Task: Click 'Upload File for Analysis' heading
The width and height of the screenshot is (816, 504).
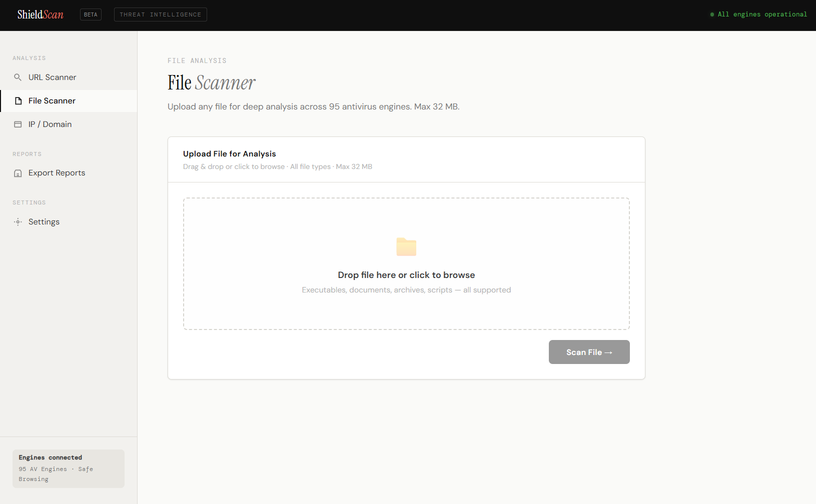Action: tap(230, 154)
